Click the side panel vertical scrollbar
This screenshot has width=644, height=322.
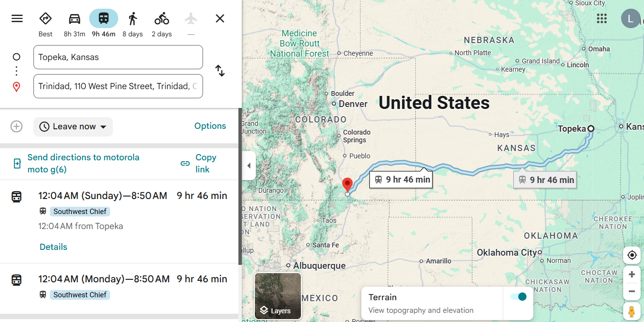click(240, 186)
